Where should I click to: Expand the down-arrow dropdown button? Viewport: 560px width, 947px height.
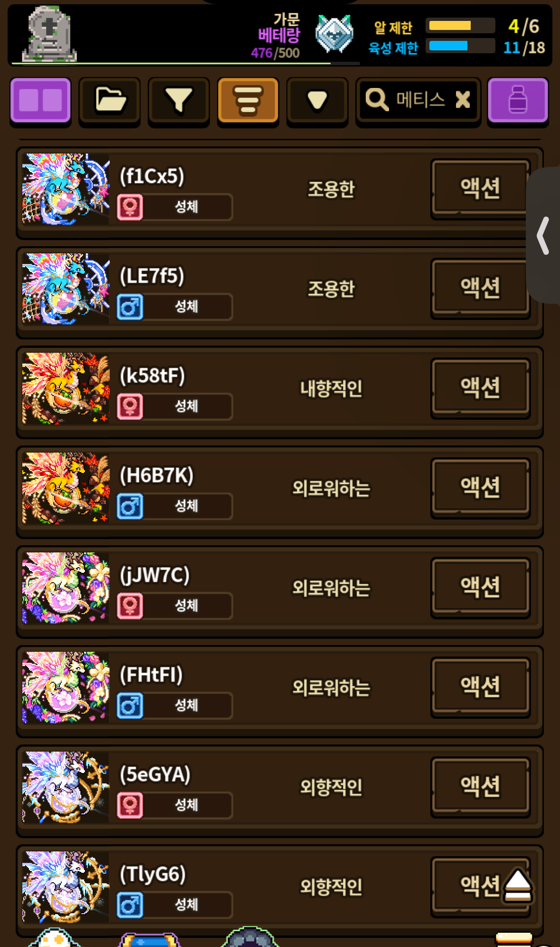tap(317, 101)
